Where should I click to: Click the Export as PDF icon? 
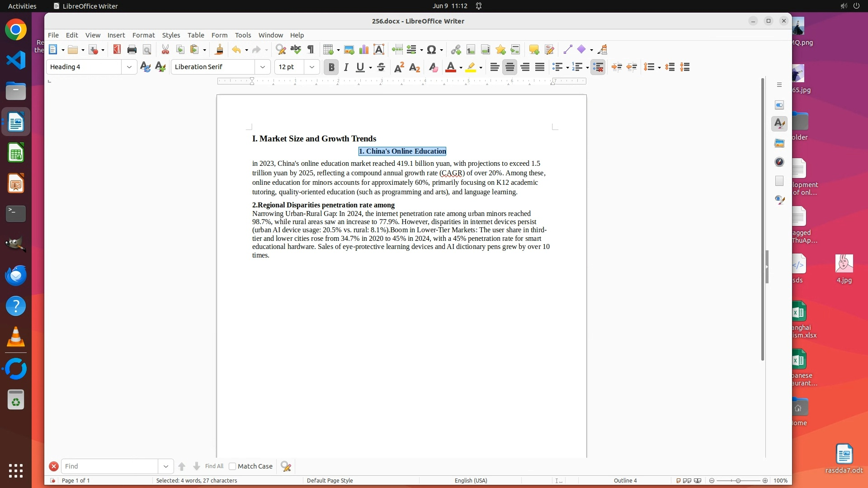pos(117,50)
